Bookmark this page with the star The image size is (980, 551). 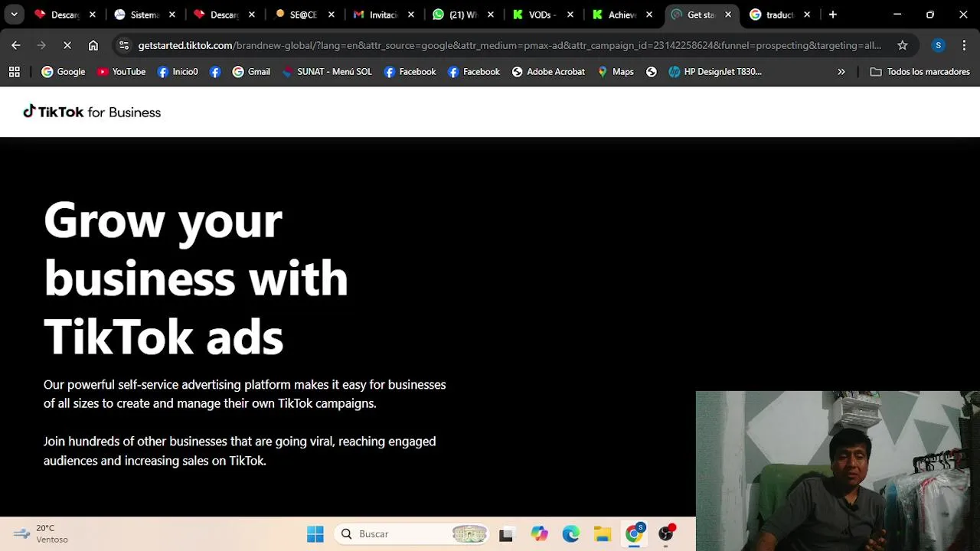pyautogui.click(x=903, y=45)
